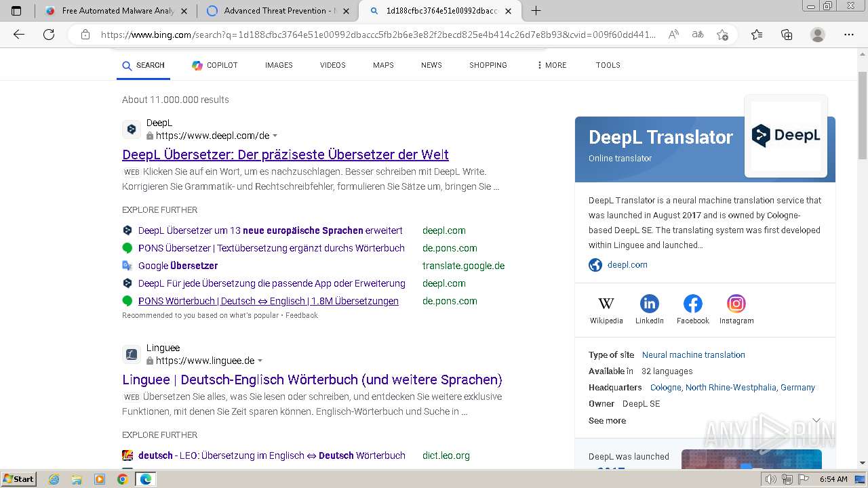Open the TOOLS option
Viewport: 868px width, 488px height.
pyautogui.click(x=608, y=65)
